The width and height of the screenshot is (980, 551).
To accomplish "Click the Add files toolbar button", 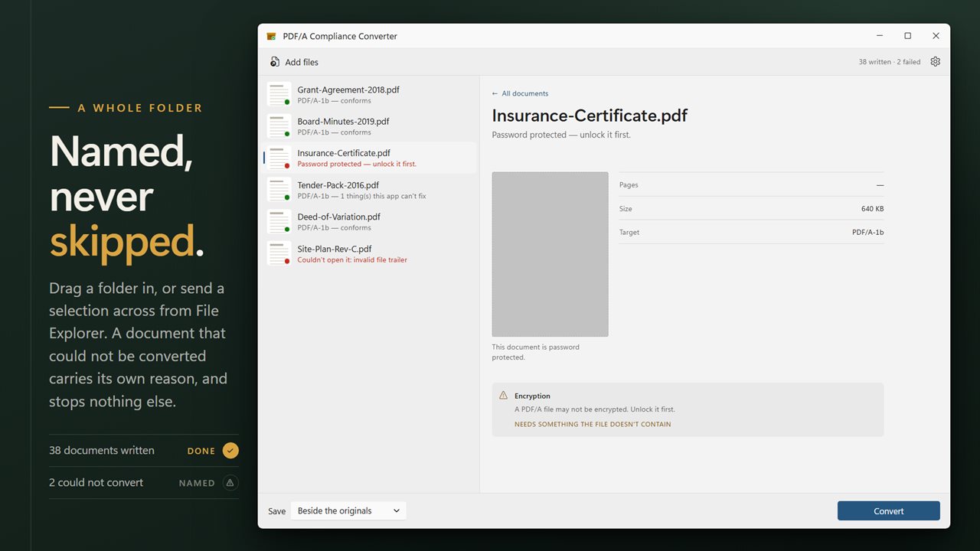I will tap(294, 62).
